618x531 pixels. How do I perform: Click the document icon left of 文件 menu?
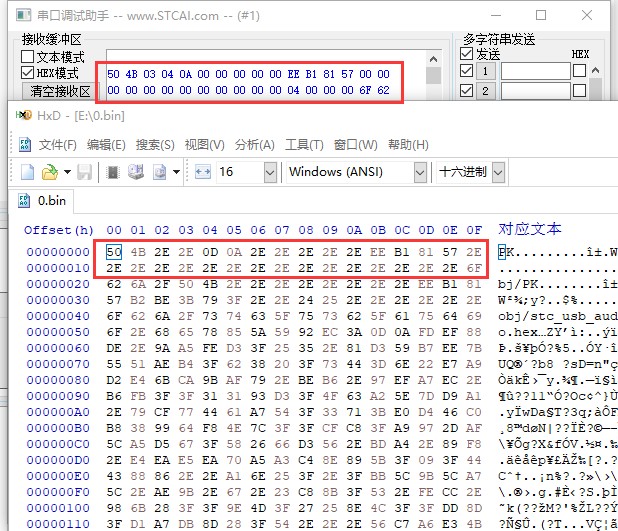pyautogui.click(x=25, y=145)
